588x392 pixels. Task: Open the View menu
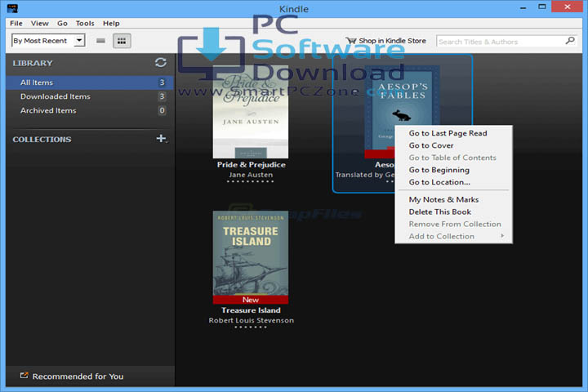tap(40, 23)
